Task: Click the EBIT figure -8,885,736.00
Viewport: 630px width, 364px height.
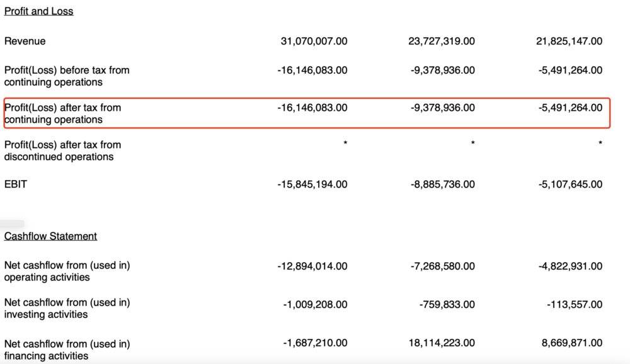Action: point(443,185)
